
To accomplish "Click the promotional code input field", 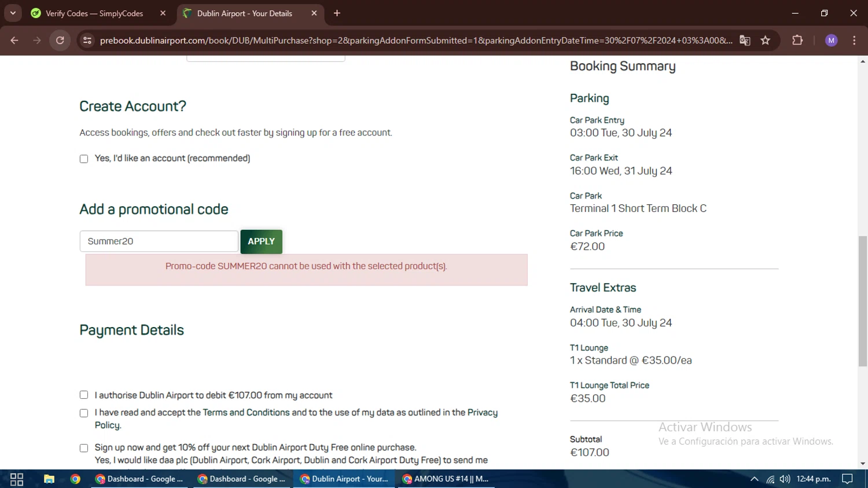I will point(159,241).
